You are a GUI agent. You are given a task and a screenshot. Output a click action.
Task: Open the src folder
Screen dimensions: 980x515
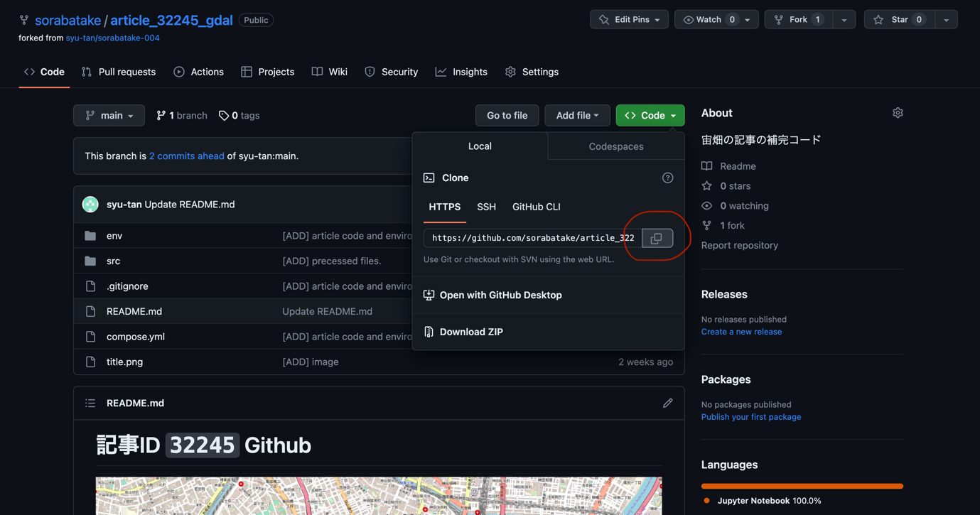[113, 261]
